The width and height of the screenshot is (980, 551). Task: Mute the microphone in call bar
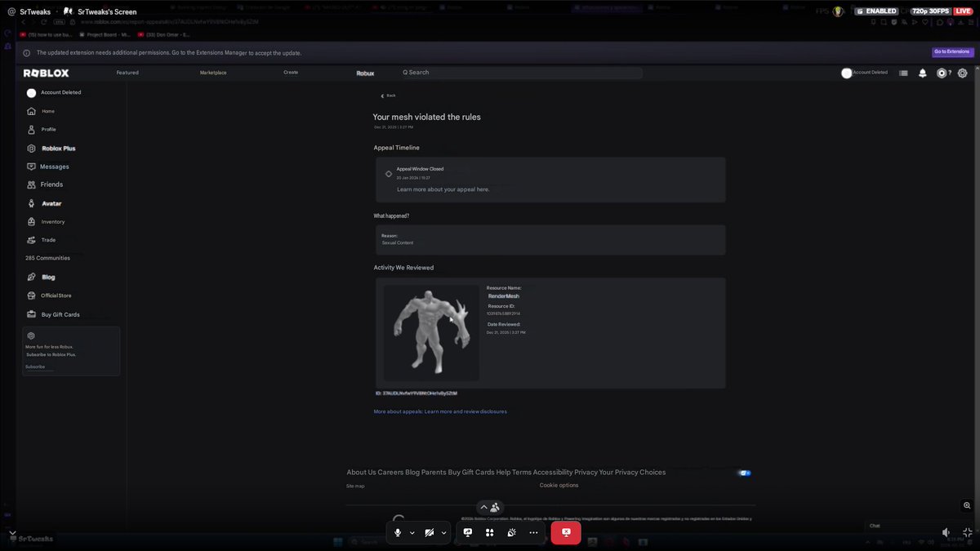[x=398, y=532]
